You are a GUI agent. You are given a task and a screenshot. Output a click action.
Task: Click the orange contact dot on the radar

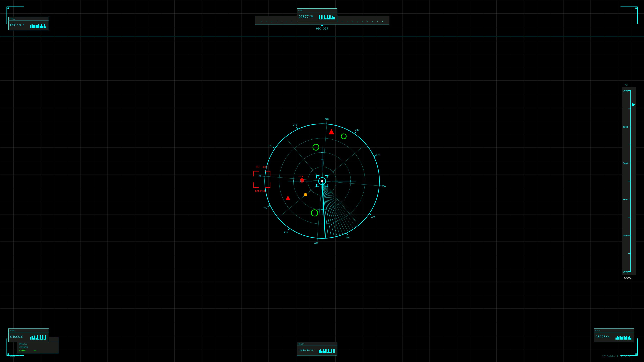306,195
